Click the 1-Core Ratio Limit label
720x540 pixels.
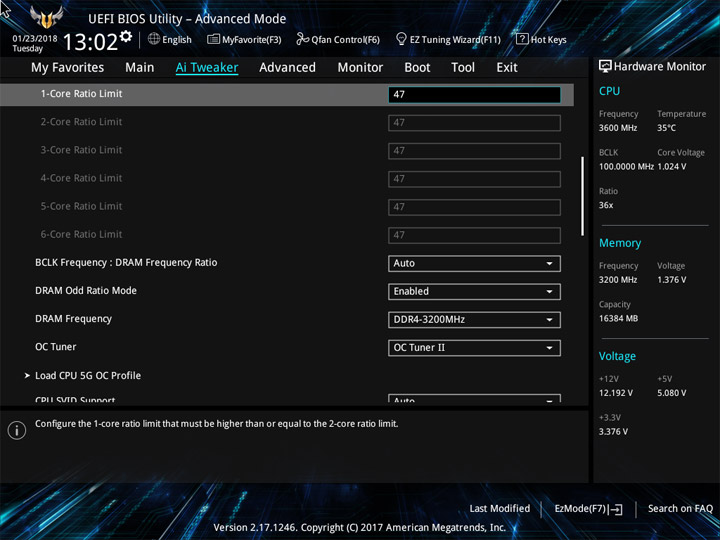pos(81,94)
